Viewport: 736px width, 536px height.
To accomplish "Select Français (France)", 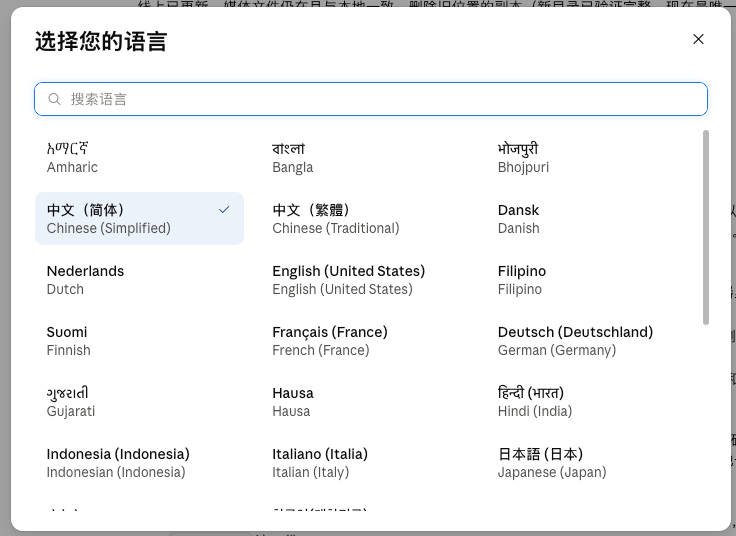I will pyautogui.click(x=365, y=341).
